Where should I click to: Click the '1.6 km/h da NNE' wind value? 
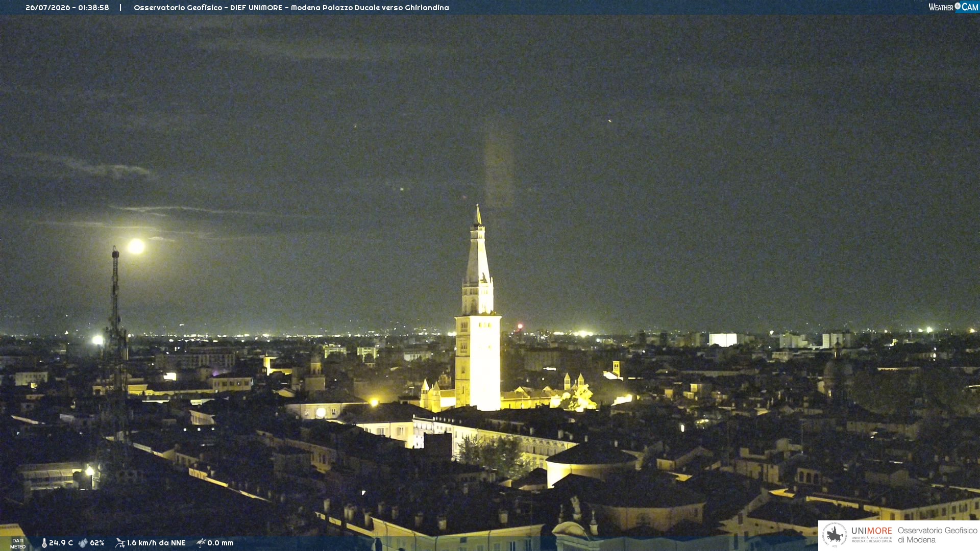click(156, 543)
